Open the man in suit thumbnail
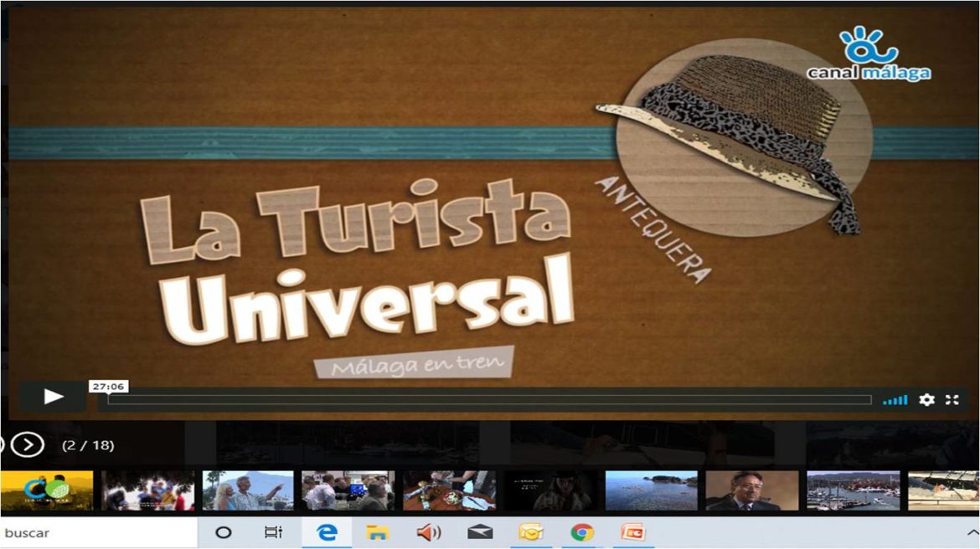The width and height of the screenshot is (980, 549). [752, 491]
